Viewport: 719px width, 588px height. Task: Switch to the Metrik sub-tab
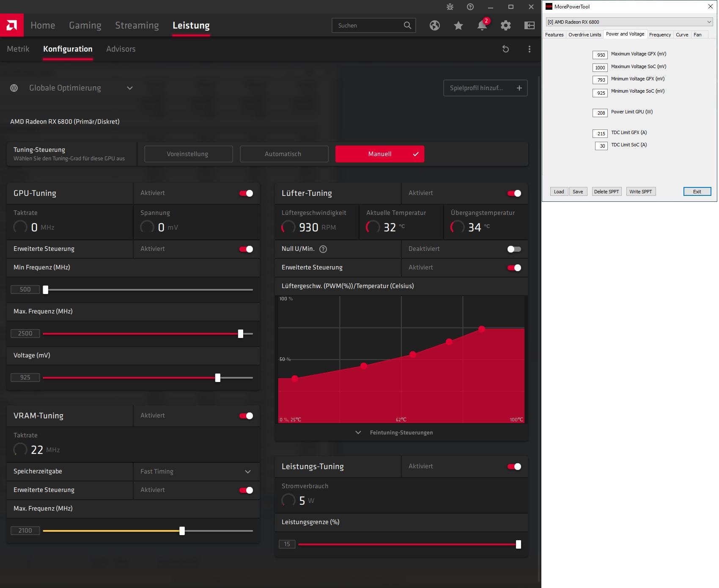pyautogui.click(x=18, y=49)
